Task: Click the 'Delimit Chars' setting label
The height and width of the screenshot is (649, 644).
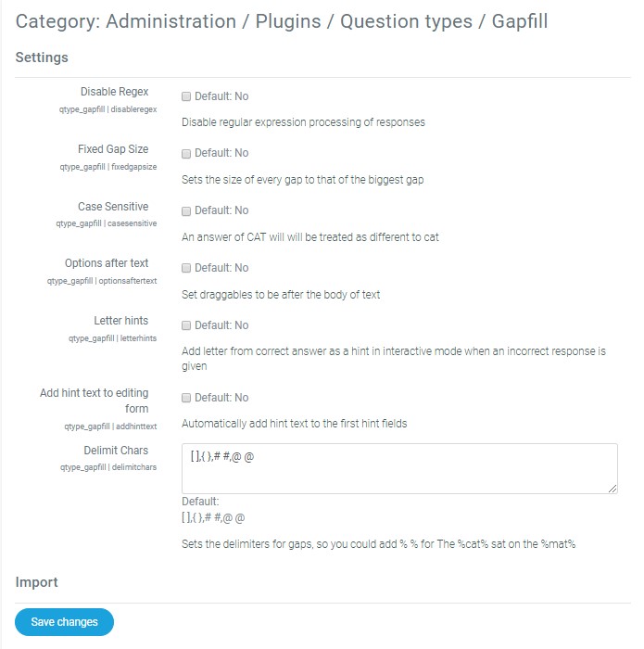Action: (116, 451)
